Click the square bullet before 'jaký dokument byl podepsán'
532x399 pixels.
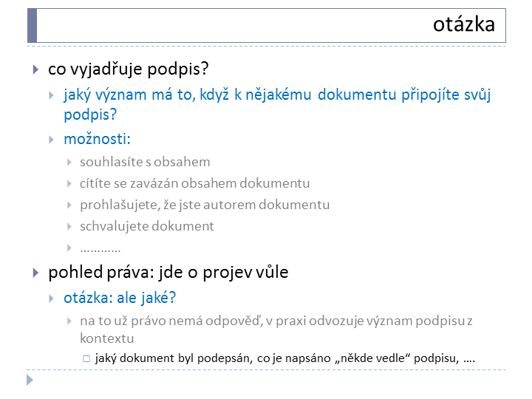coord(86,358)
